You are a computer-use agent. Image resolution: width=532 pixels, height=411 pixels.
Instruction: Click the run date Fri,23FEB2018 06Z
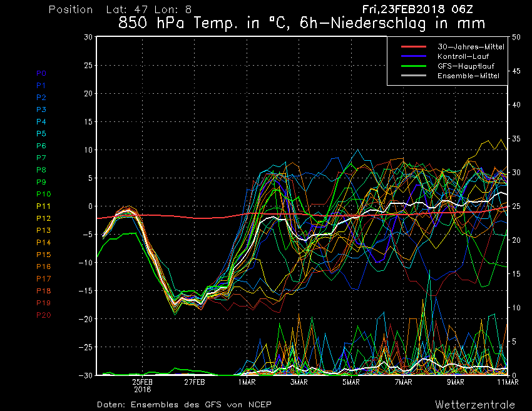[417, 9]
